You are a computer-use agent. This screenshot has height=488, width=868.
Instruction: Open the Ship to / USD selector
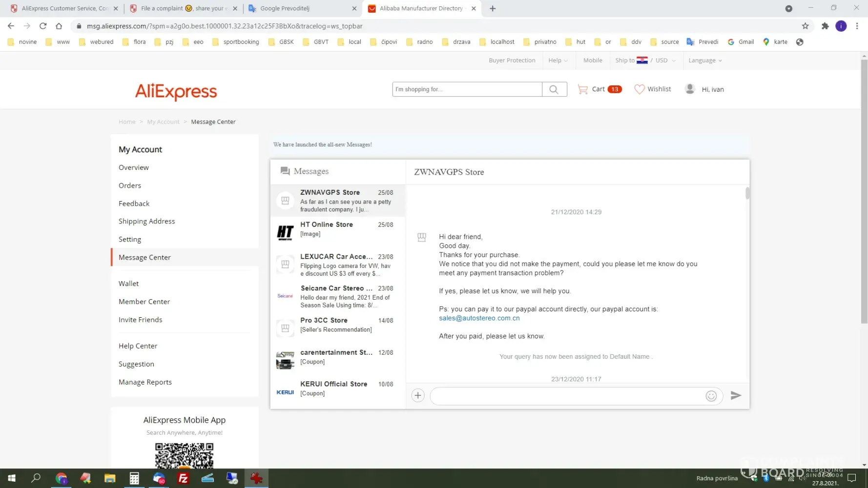click(x=645, y=61)
